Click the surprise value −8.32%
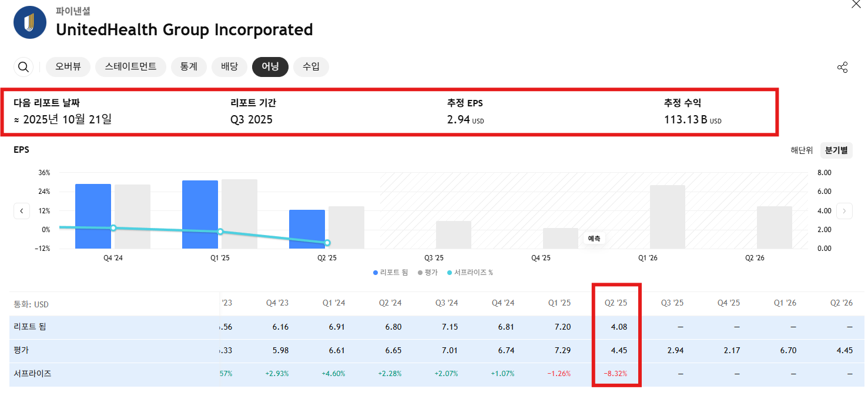This screenshot has width=868, height=399. (x=615, y=373)
